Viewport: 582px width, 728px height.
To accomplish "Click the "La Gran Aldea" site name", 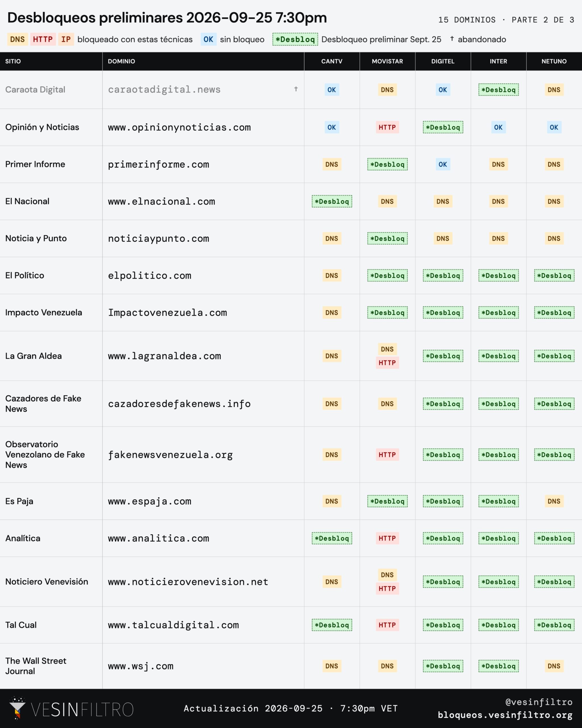I will coord(34,356).
